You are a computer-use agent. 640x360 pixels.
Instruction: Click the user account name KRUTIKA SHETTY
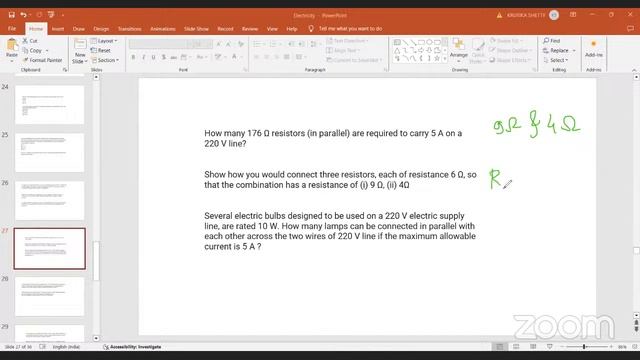pyautogui.click(x=526, y=15)
